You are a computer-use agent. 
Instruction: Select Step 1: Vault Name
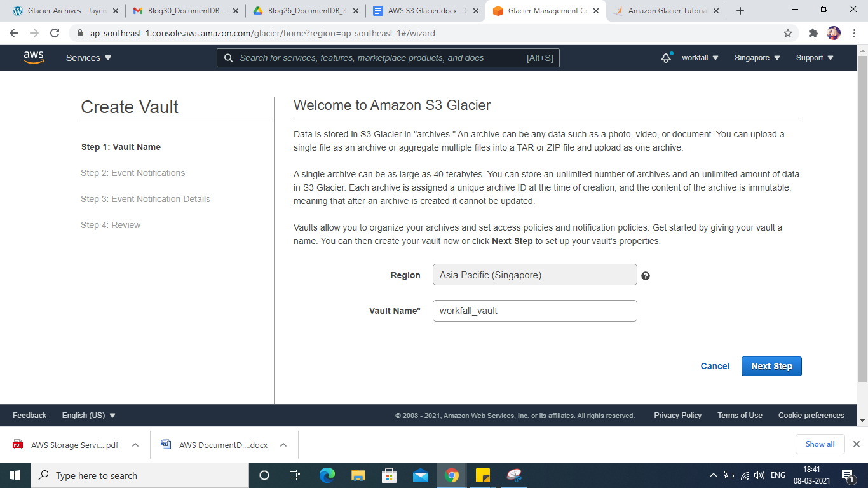coord(121,147)
